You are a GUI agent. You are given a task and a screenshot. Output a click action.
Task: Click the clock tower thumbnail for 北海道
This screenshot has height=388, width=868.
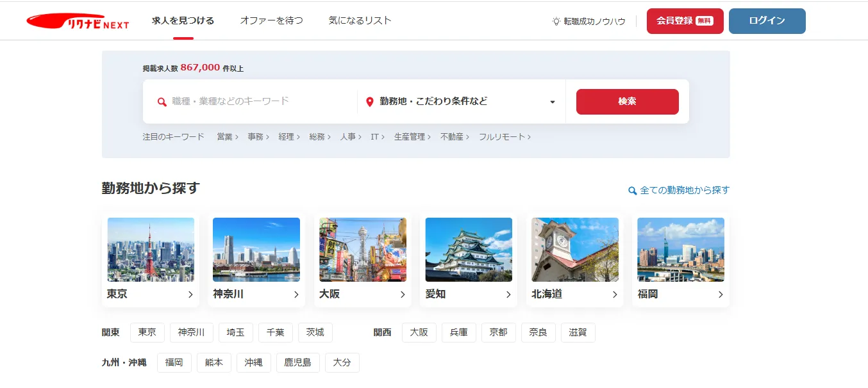575,250
